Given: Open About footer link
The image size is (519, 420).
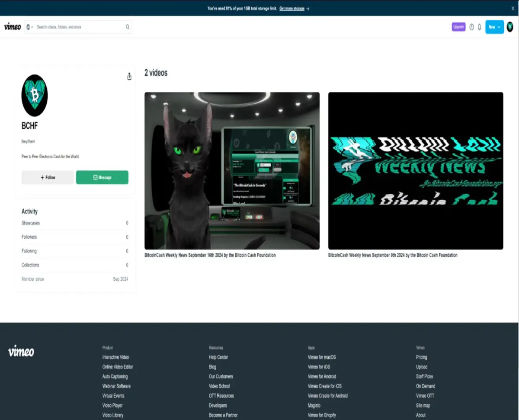Looking at the screenshot, I should [x=421, y=415].
